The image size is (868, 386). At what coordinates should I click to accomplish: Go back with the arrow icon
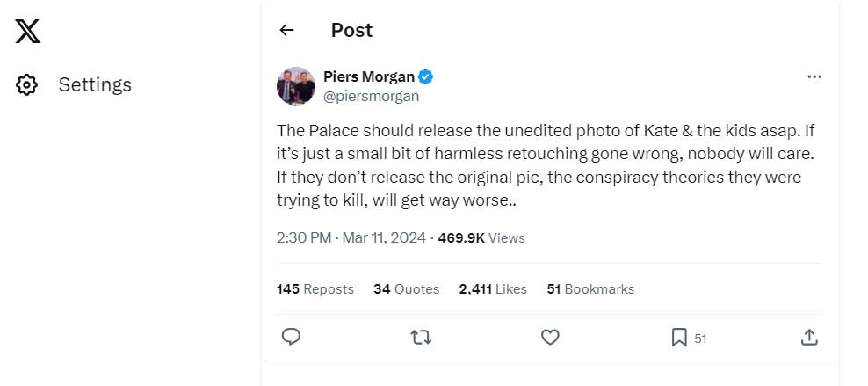tap(286, 30)
